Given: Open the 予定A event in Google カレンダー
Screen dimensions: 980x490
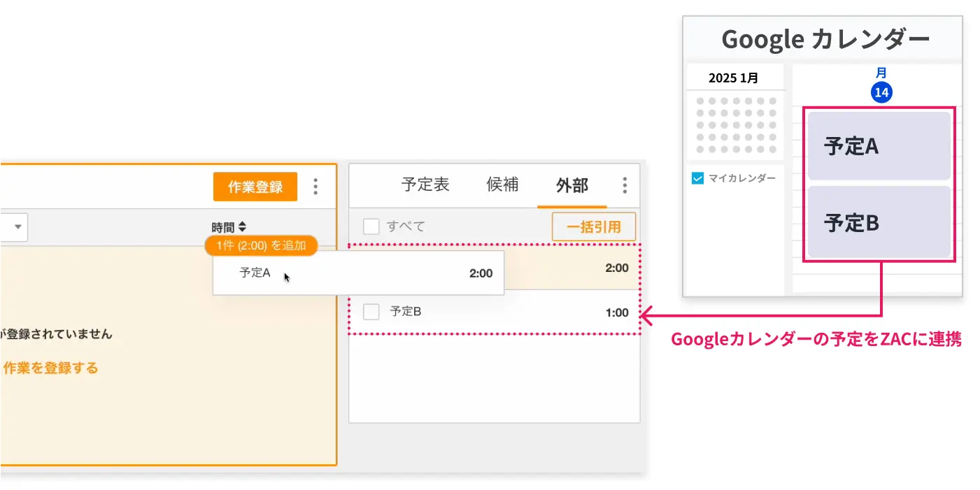Looking at the screenshot, I should tap(879, 145).
